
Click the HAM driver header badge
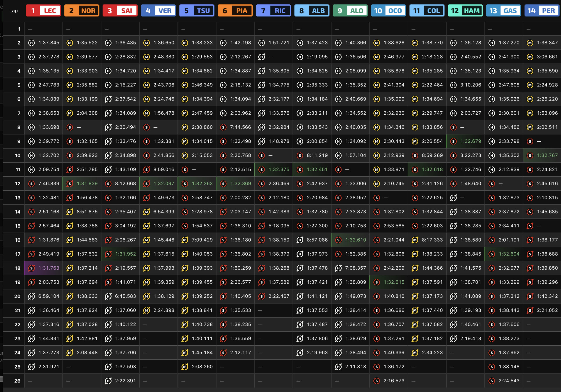(465, 11)
